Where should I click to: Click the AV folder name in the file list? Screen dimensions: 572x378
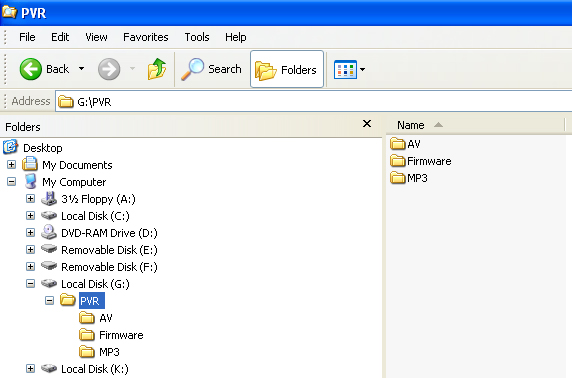(414, 144)
